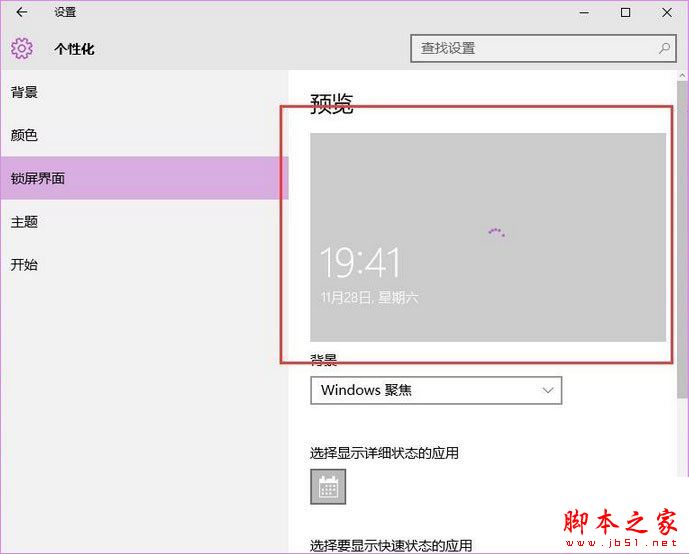Image resolution: width=689 pixels, height=554 pixels.
Task: Close the 设置 window
Action: click(668, 13)
